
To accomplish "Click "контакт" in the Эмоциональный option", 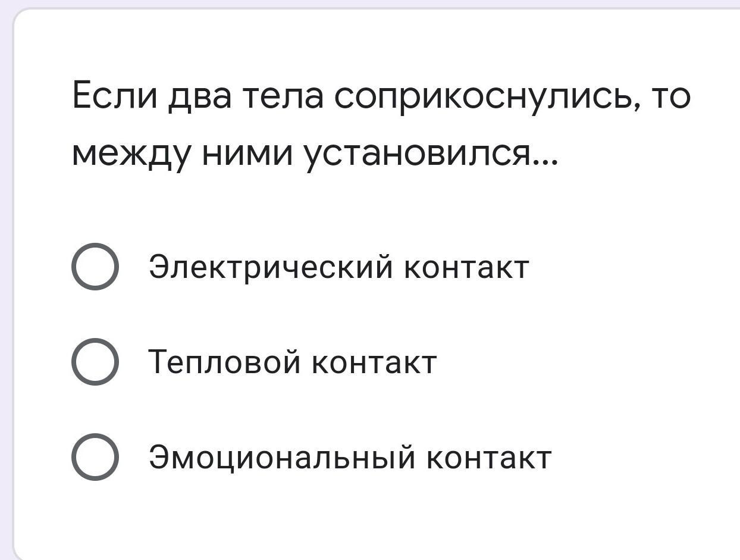I will [x=490, y=457].
